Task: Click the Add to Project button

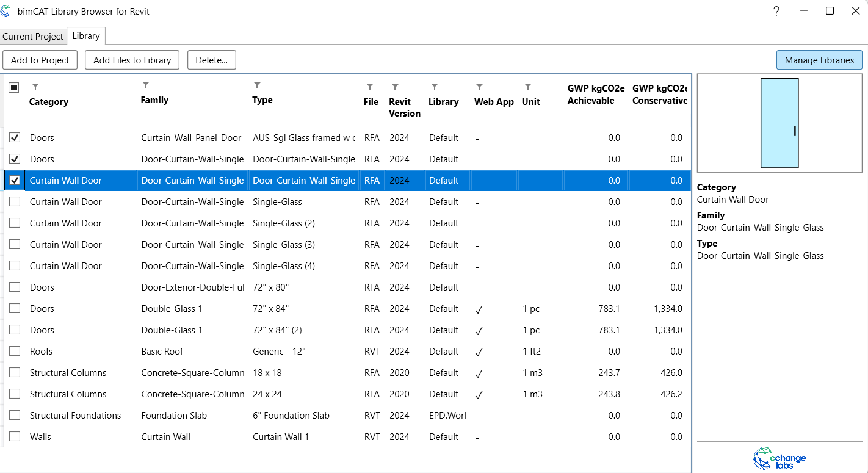Action: coord(40,60)
